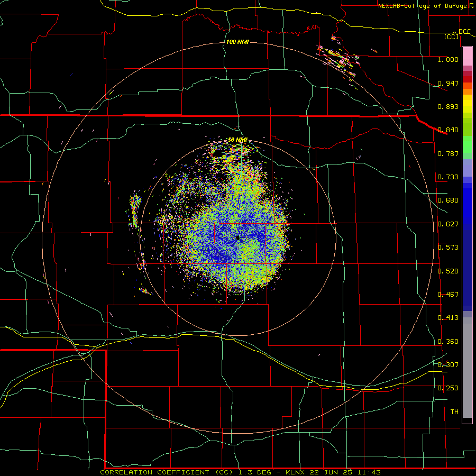Select the 0.413 scale value

(448, 318)
